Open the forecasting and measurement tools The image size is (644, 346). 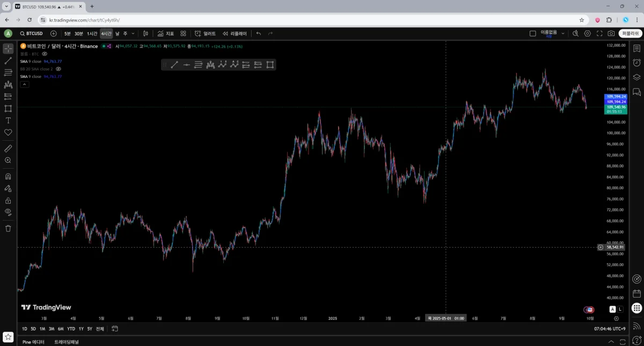click(x=8, y=97)
